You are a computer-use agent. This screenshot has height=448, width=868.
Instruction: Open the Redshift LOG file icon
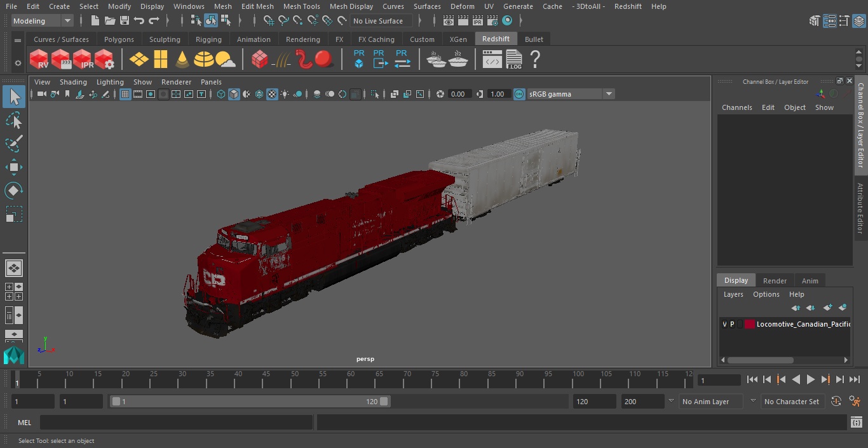pos(514,60)
